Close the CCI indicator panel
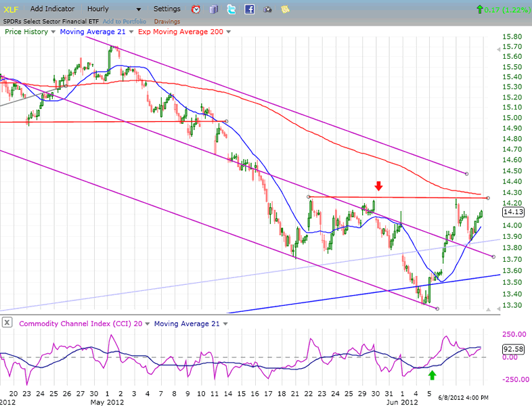This screenshot has width=532, height=406. coord(6,323)
